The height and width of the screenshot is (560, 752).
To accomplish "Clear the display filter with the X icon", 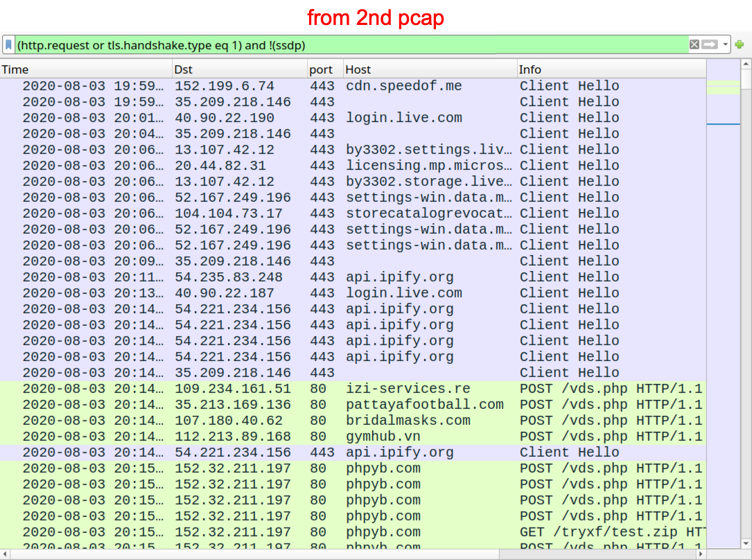I will (694, 44).
